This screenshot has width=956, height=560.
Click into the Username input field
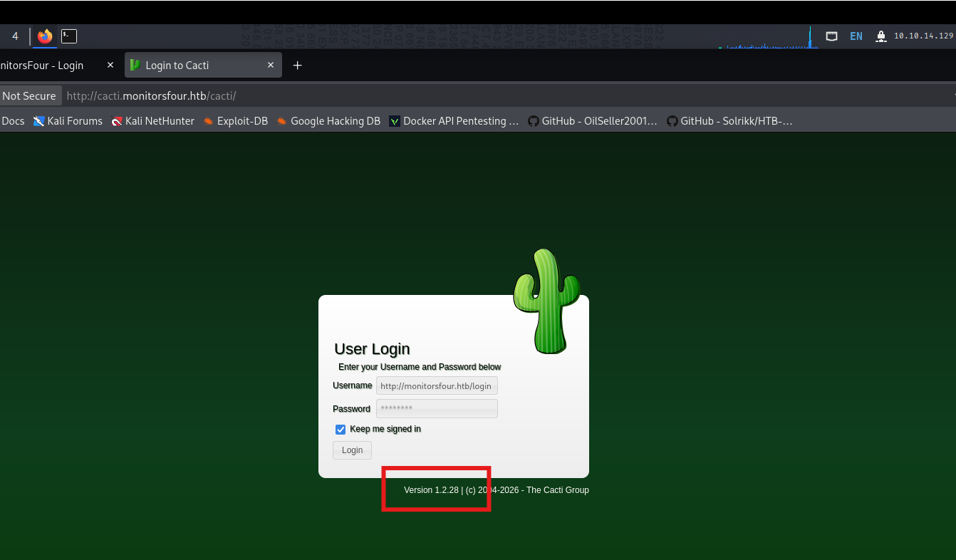[x=437, y=385]
